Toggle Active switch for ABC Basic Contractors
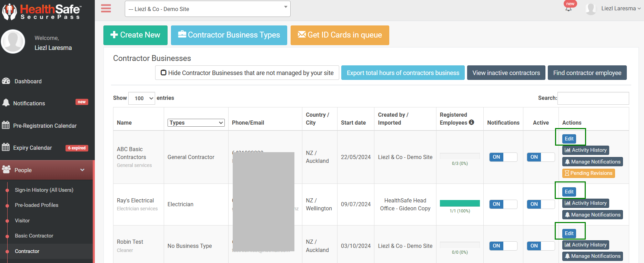 click(541, 157)
